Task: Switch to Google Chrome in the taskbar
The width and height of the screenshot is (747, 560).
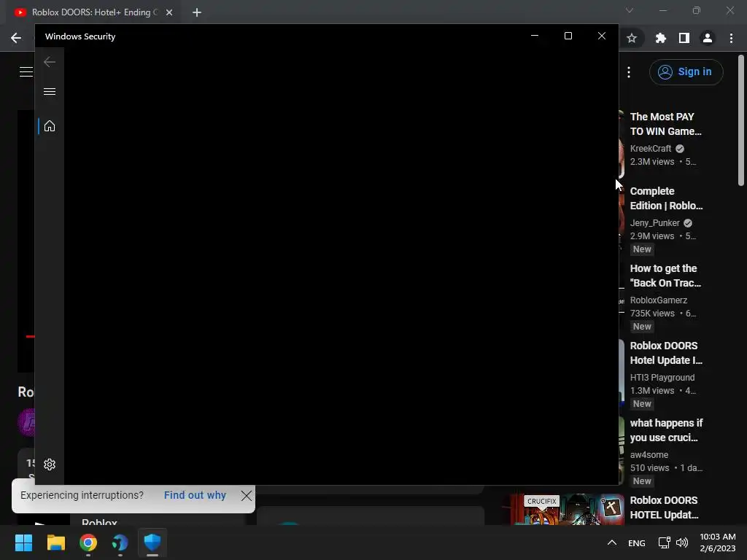Action: pyautogui.click(x=88, y=542)
